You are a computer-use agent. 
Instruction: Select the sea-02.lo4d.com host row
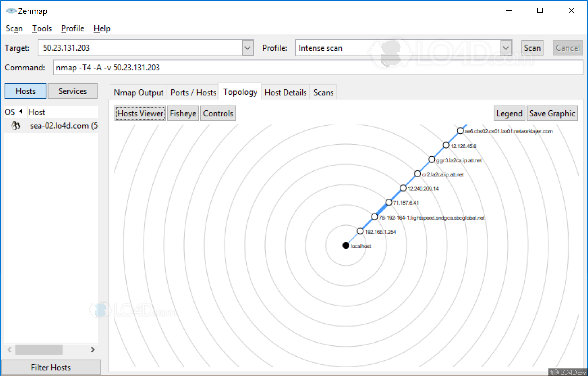(51, 126)
